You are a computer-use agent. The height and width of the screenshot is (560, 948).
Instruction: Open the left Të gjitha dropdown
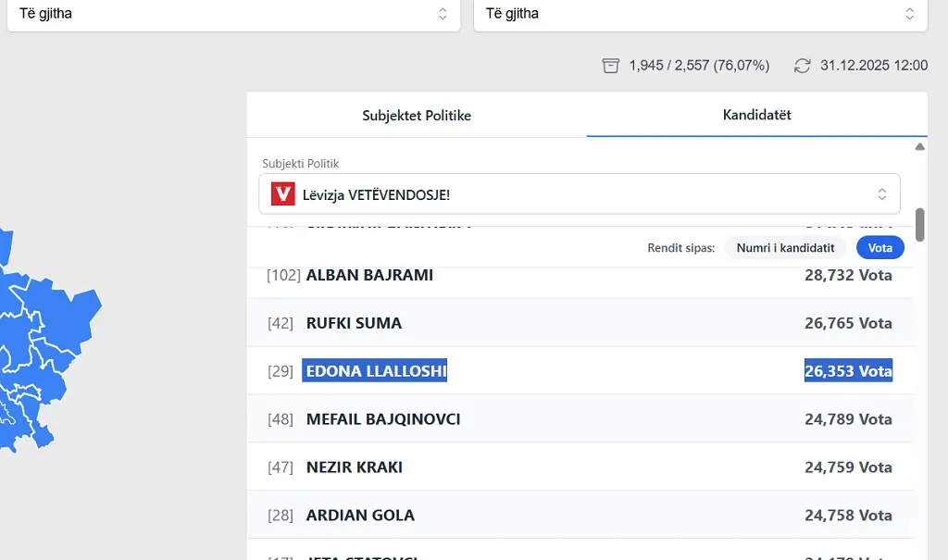click(x=233, y=14)
